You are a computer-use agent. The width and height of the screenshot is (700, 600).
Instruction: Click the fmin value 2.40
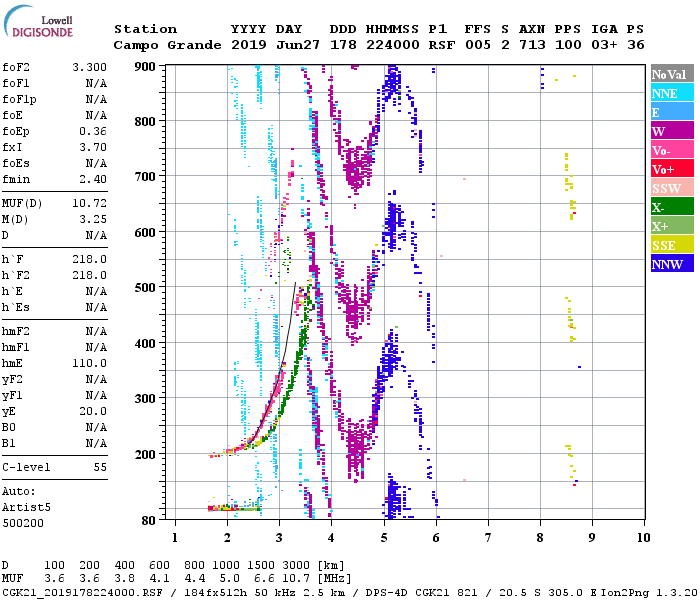tap(93, 179)
